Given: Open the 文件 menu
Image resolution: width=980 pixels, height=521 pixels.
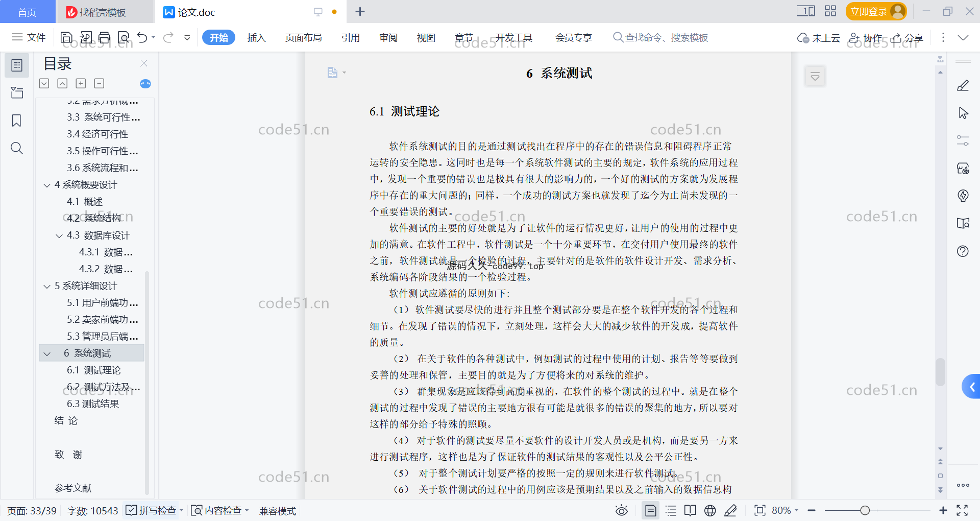Looking at the screenshot, I should [x=29, y=37].
